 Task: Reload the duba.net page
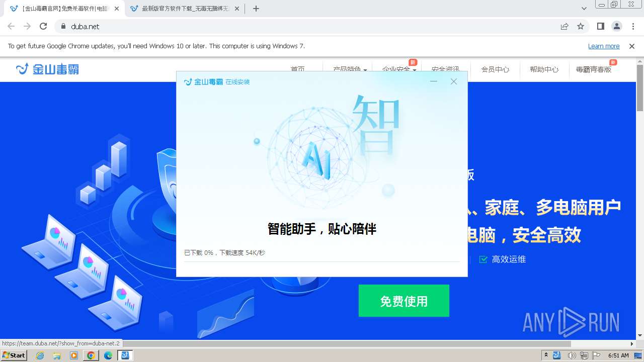tap(43, 26)
